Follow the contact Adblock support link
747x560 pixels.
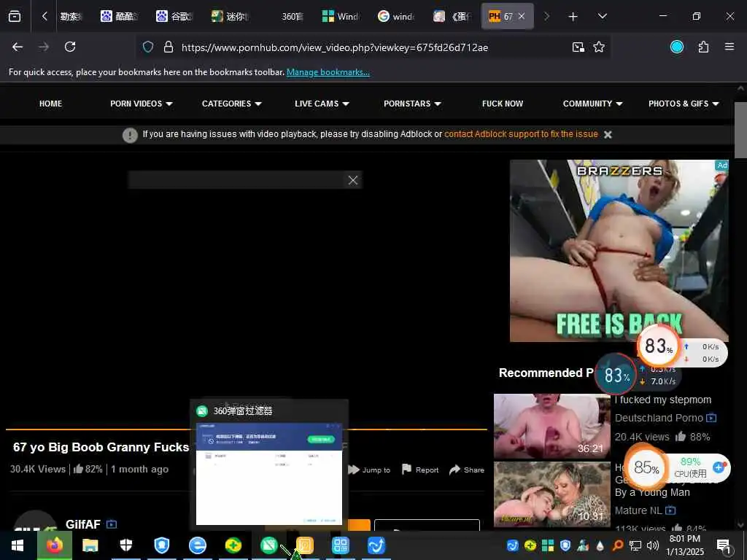521,134
